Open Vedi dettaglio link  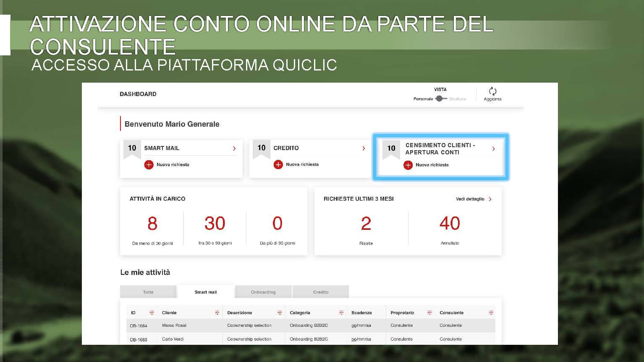click(x=470, y=199)
